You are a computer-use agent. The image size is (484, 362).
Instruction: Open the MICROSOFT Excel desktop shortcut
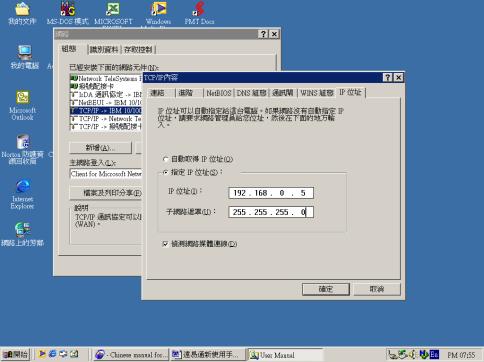click(113, 13)
